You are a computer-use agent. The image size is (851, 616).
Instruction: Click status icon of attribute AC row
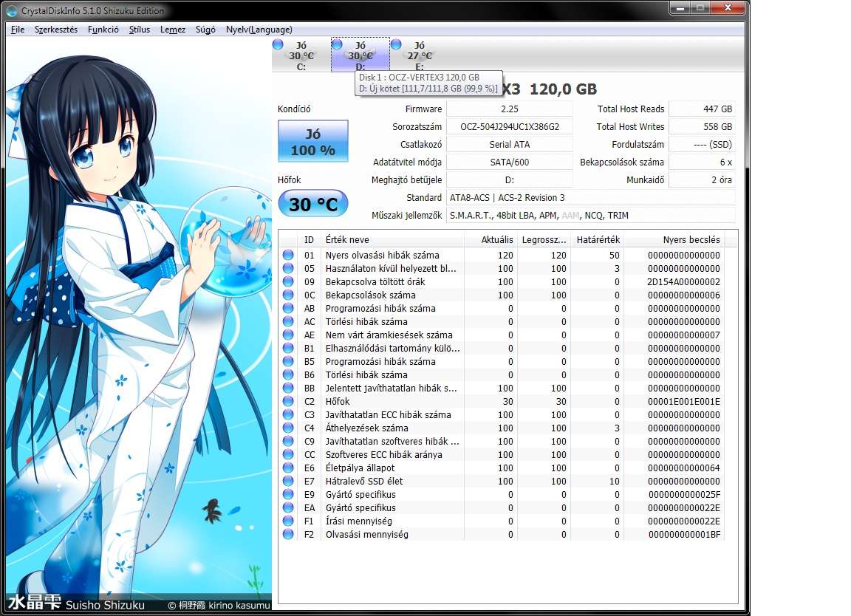point(288,321)
